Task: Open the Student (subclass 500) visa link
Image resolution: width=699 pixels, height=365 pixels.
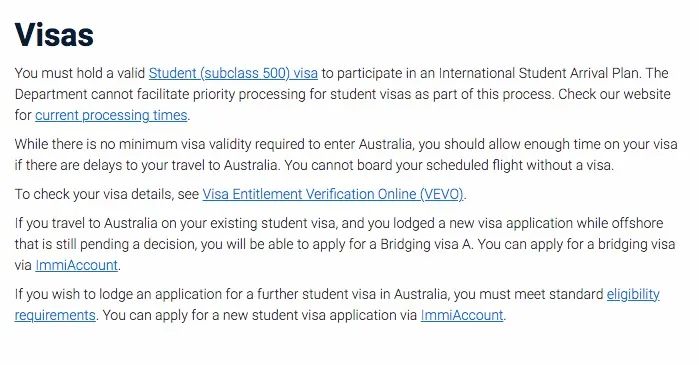Action: click(x=233, y=73)
